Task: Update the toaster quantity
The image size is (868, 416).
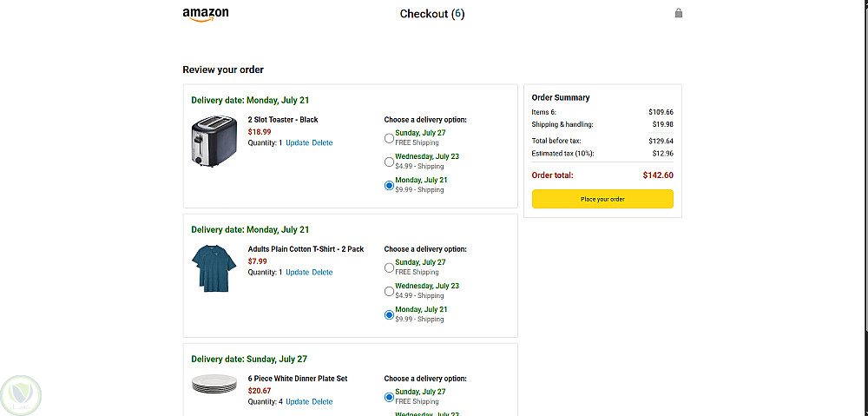Action: (x=297, y=142)
